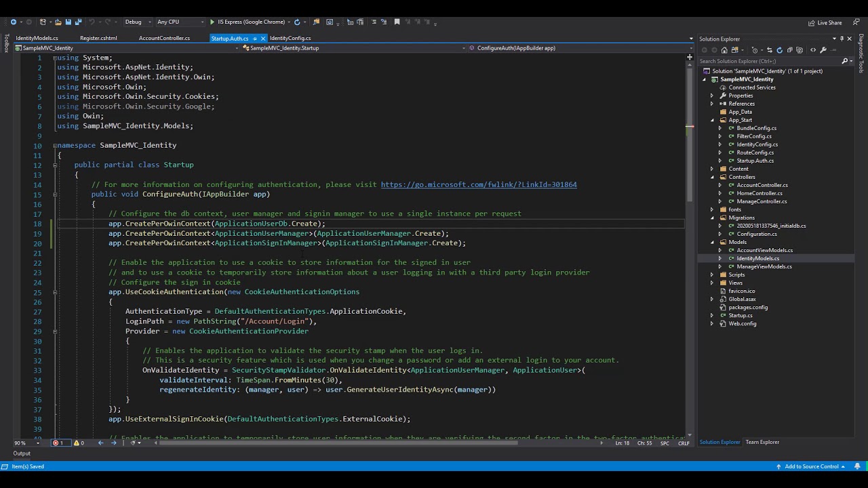
Task: Click Collapse All icon in Solution Explorer
Action: (x=790, y=50)
